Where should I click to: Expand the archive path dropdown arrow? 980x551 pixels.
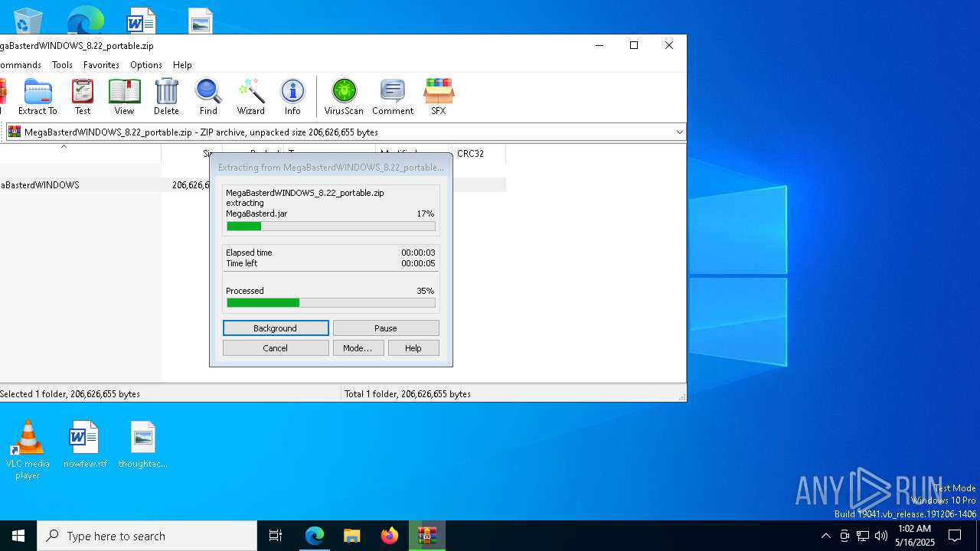pyautogui.click(x=679, y=132)
